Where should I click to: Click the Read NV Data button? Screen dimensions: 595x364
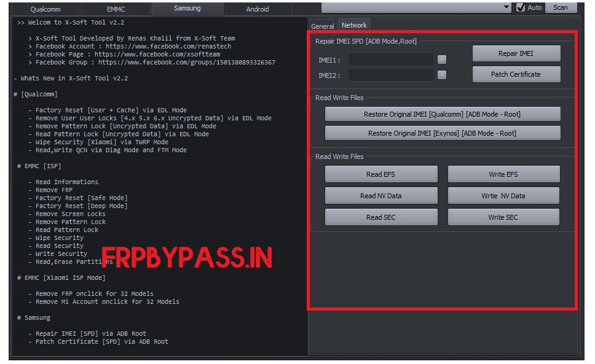(x=381, y=196)
